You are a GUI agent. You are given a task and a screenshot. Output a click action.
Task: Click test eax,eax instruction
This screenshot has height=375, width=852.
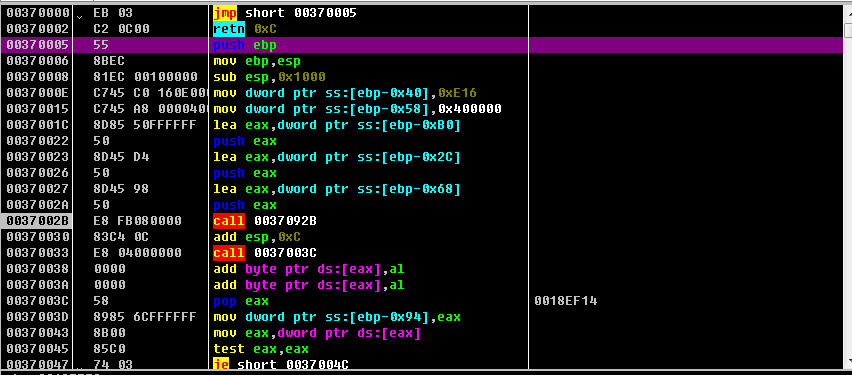(261, 349)
